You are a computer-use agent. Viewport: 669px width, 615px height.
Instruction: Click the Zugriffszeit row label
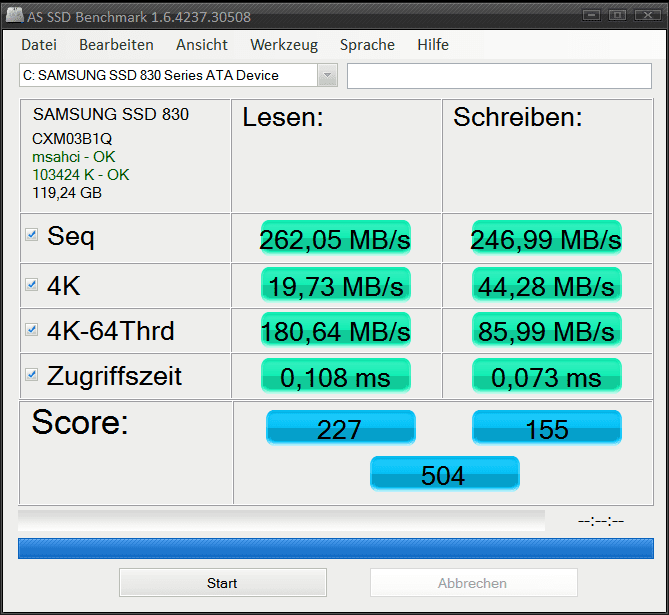114,376
